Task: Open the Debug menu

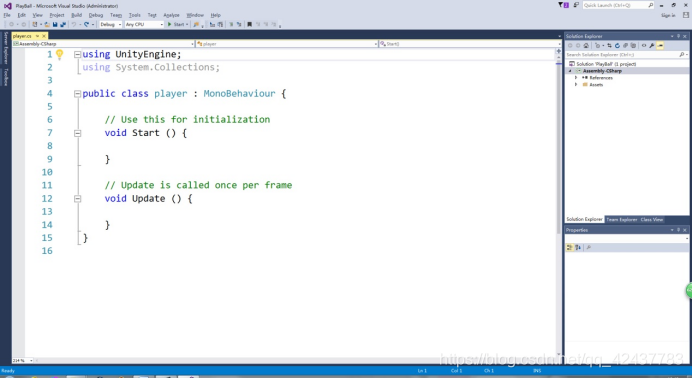Action: tap(95, 15)
